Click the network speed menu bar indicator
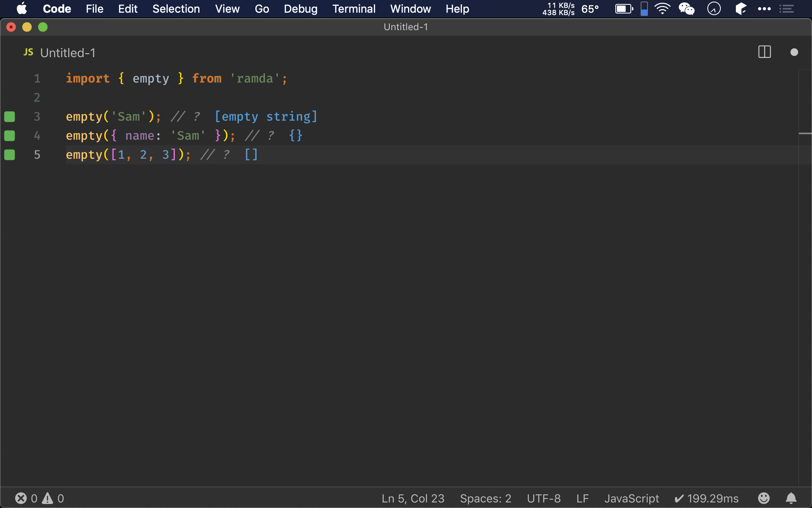 [559, 9]
